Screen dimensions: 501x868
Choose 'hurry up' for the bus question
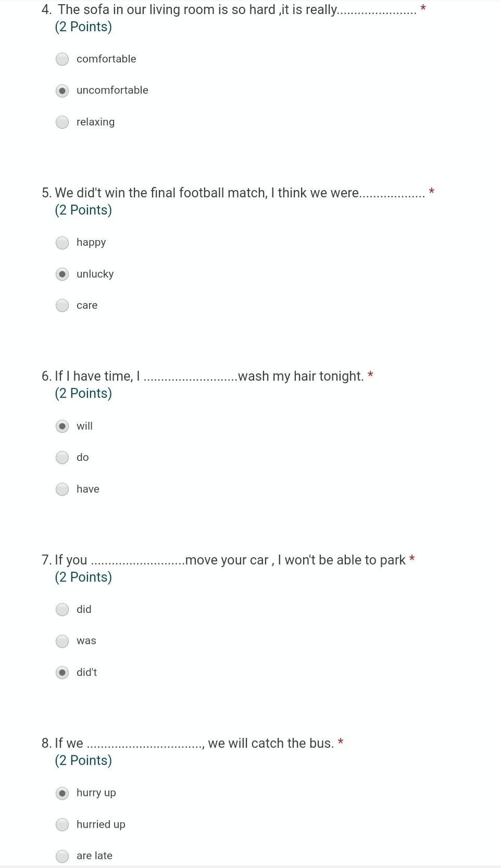pos(62,793)
